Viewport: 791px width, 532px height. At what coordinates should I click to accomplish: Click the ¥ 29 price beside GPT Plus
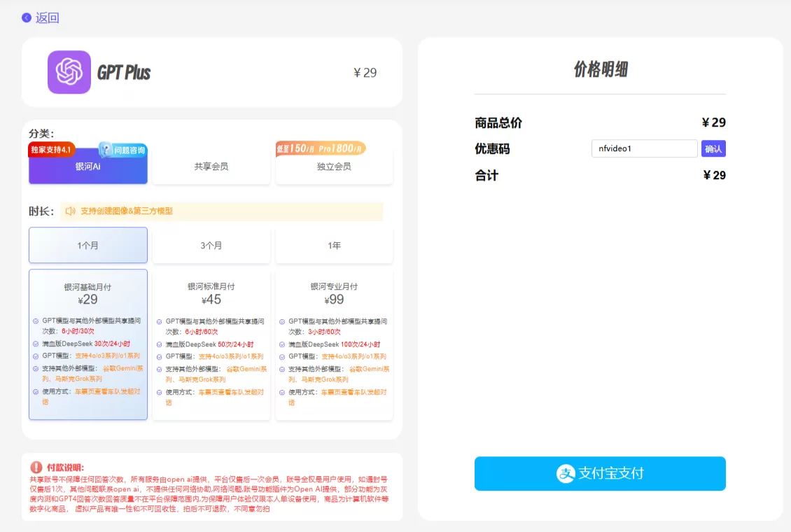[x=365, y=73]
